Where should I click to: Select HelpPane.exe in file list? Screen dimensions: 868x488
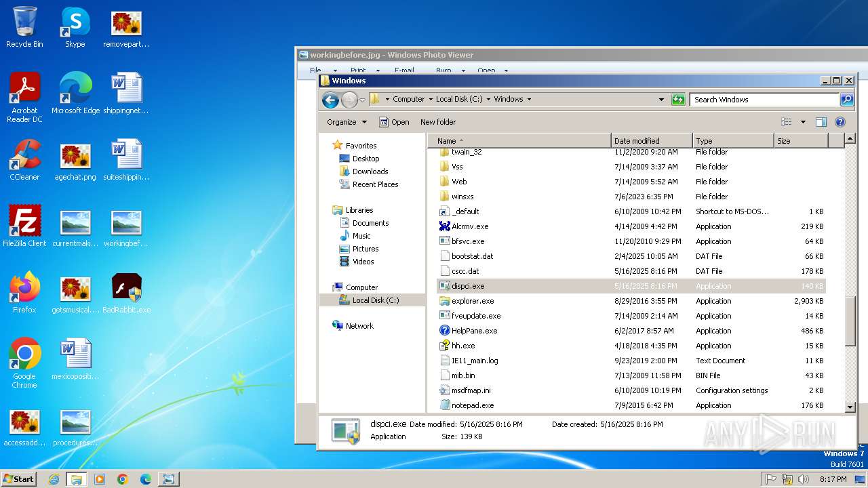(631, 331)
